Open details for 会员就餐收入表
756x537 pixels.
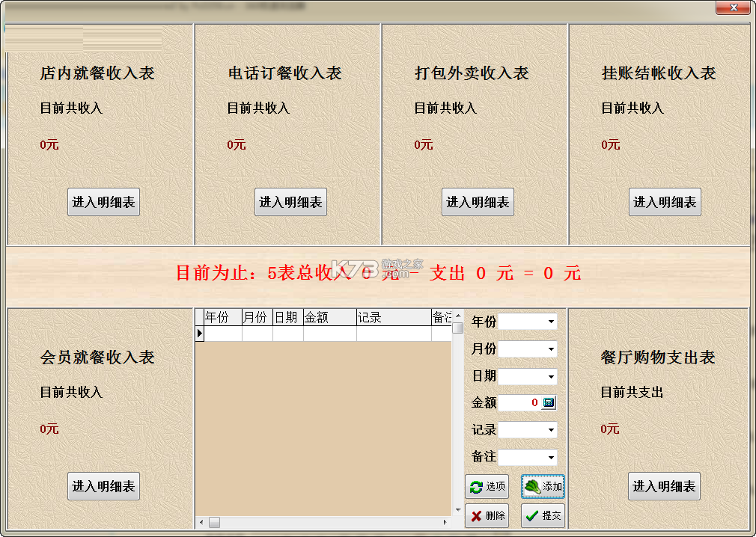click(x=103, y=486)
